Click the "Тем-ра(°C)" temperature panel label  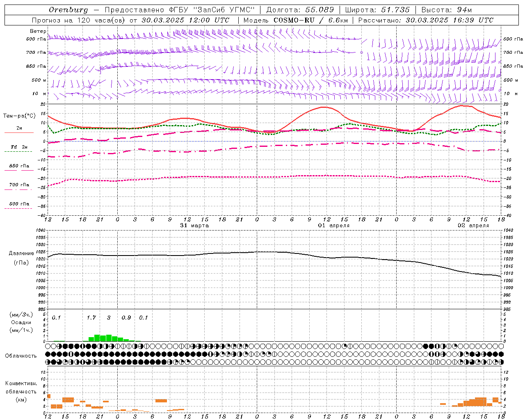click(x=19, y=116)
